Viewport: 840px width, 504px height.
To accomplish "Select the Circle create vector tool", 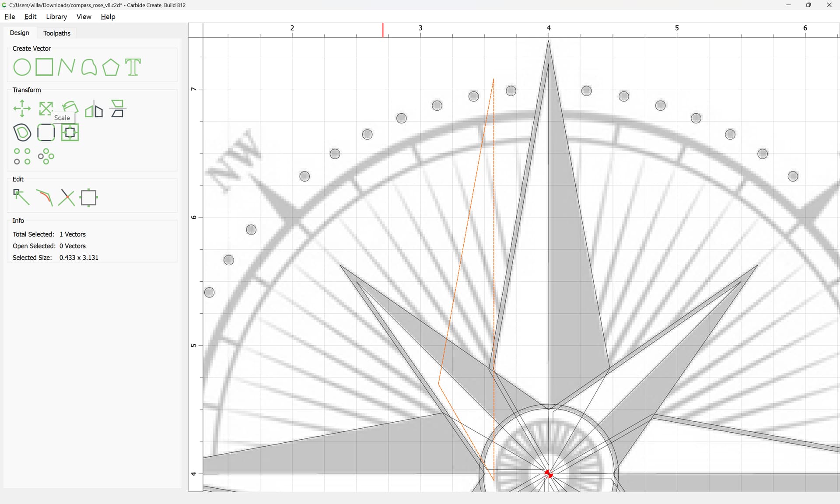I will 22,67.
